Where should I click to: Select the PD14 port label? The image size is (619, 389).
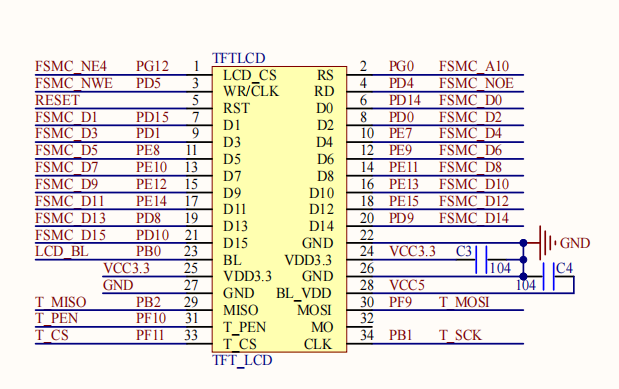[405, 100]
